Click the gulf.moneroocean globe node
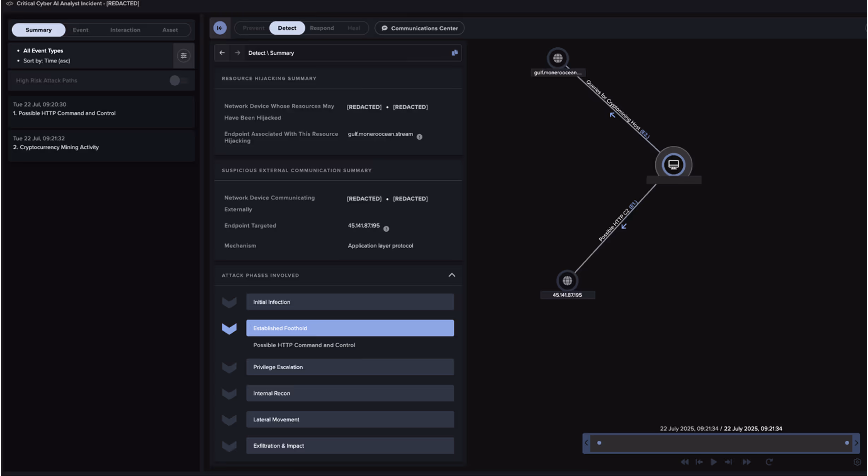The image size is (868, 476). click(x=558, y=58)
